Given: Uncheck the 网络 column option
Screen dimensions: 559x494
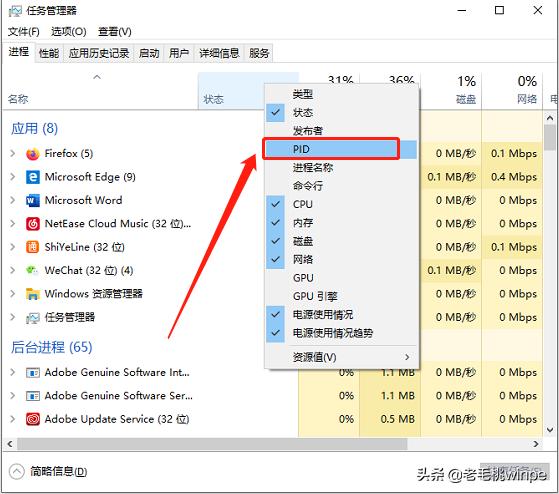Looking at the screenshot, I should tap(275, 259).
